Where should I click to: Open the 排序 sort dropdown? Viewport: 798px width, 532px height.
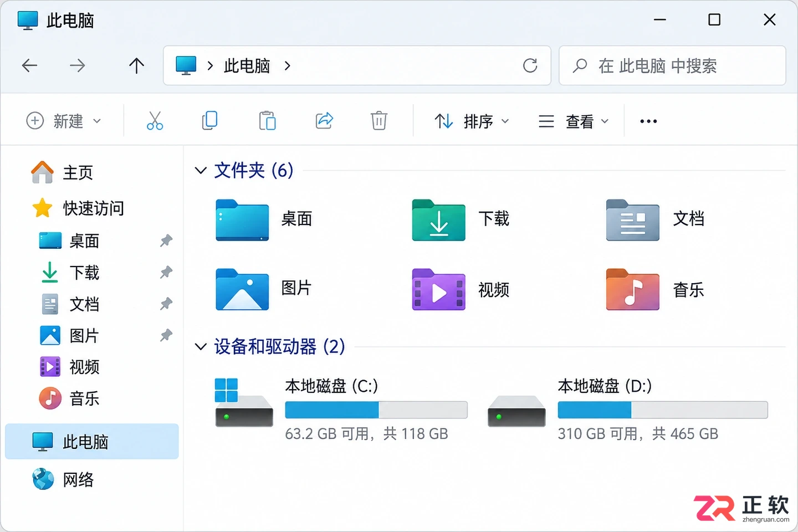point(472,121)
